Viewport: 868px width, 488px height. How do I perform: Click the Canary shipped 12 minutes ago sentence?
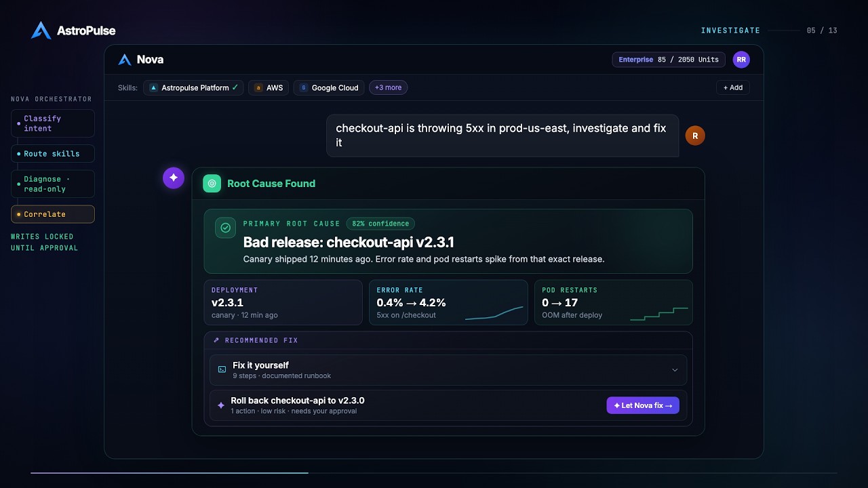coord(424,259)
